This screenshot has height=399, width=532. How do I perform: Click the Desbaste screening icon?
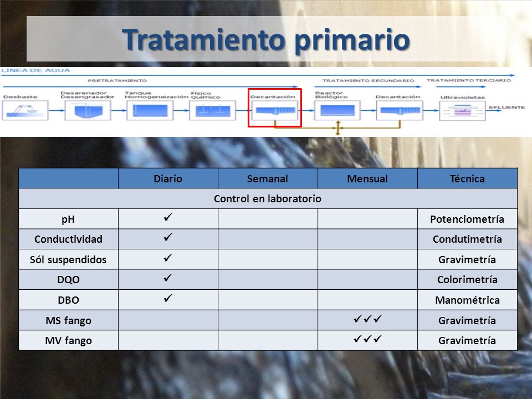[25, 111]
